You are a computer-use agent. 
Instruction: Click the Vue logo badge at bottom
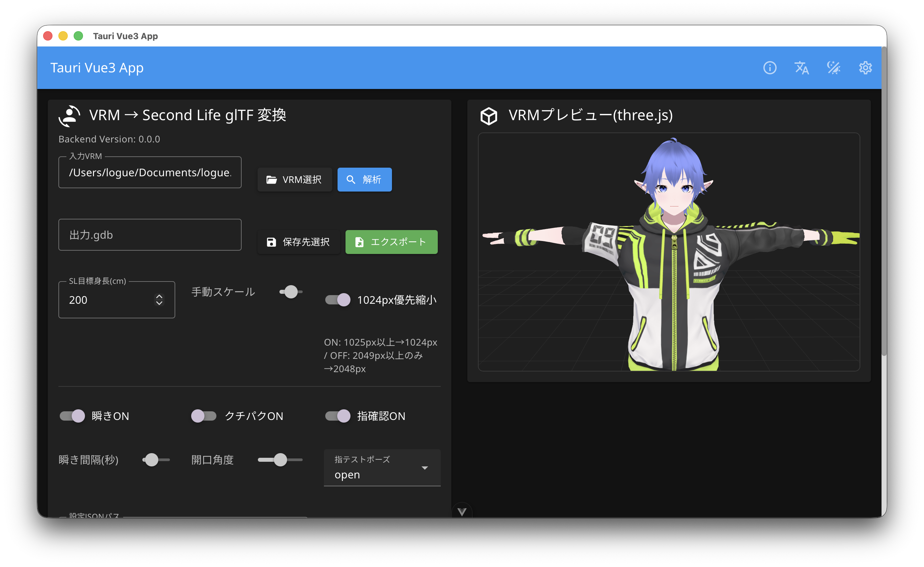tap(462, 512)
